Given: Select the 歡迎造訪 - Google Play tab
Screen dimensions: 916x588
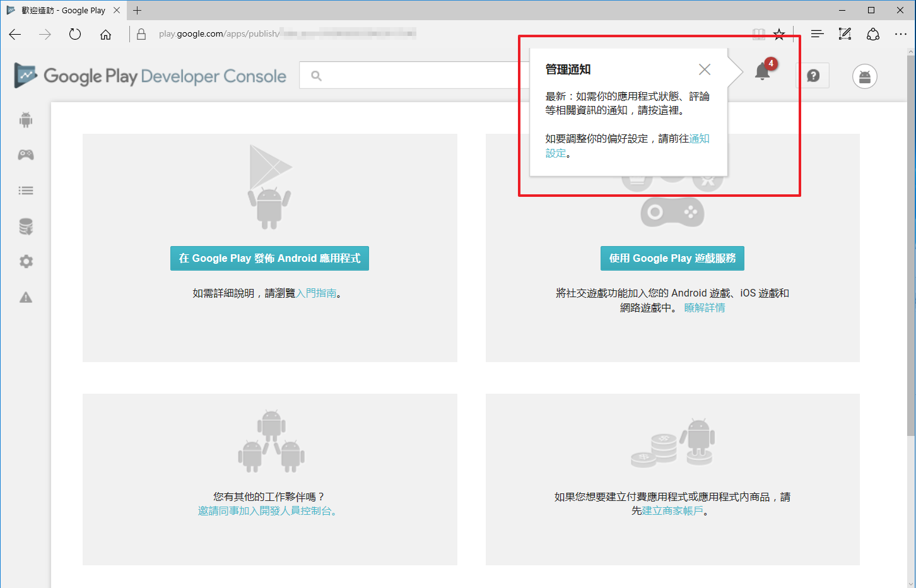Looking at the screenshot, I should point(63,10).
